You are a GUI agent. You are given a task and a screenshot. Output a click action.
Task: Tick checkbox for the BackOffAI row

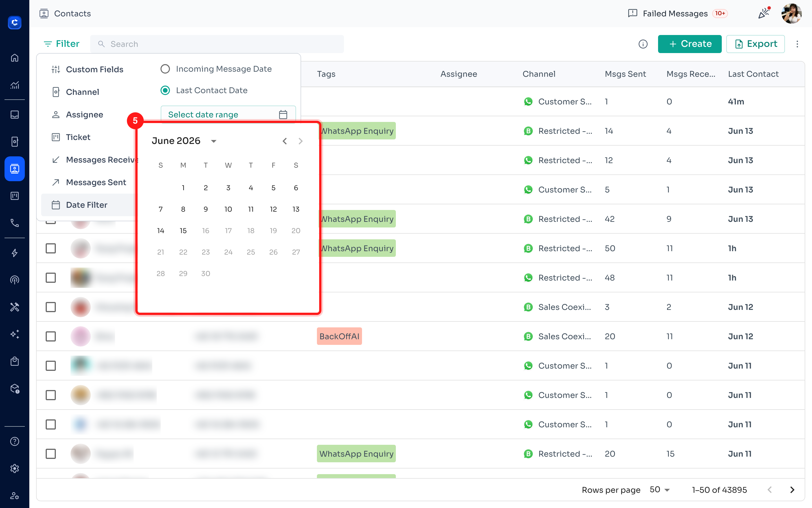coord(51,336)
